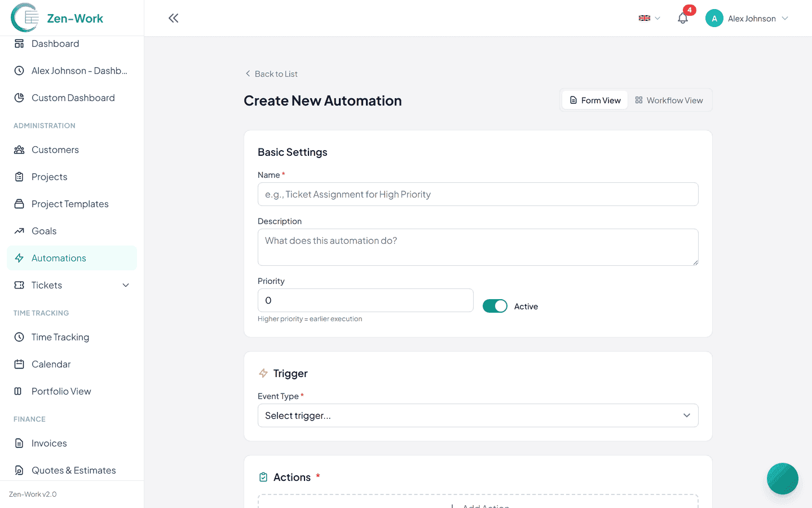Click the Goals trending arrow icon
Viewport: 812px width, 508px height.
19,231
